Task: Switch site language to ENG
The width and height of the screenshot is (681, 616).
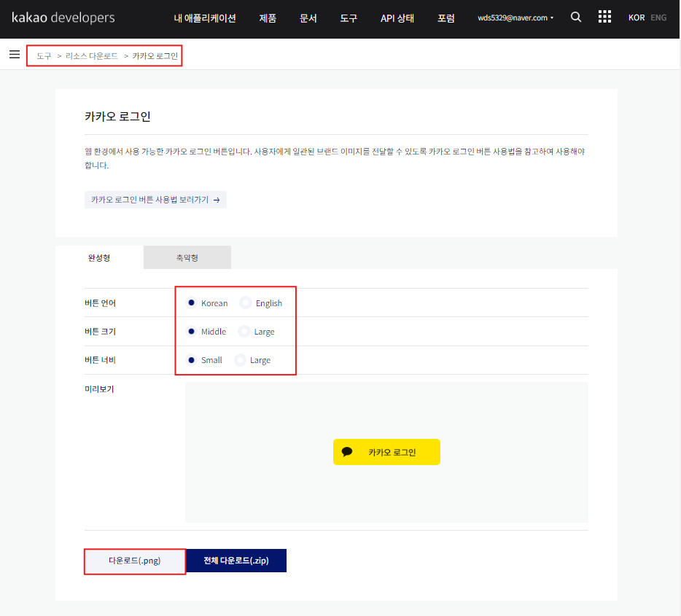Action: click(658, 17)
